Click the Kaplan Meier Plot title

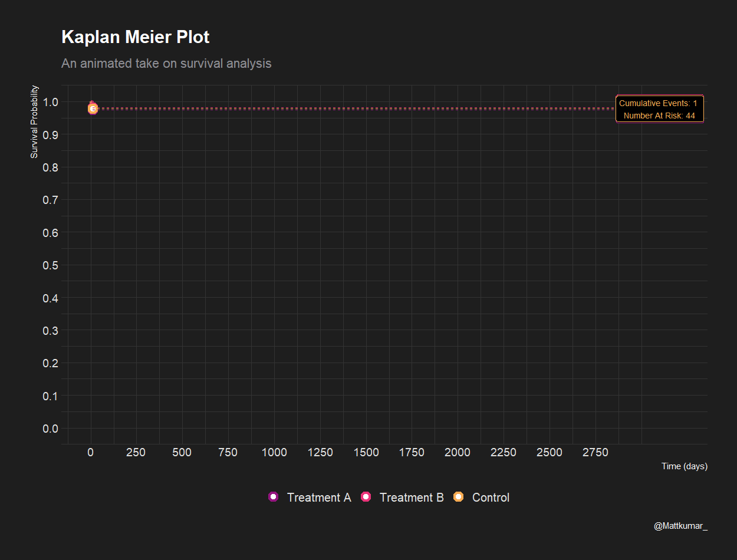[136, 37]
